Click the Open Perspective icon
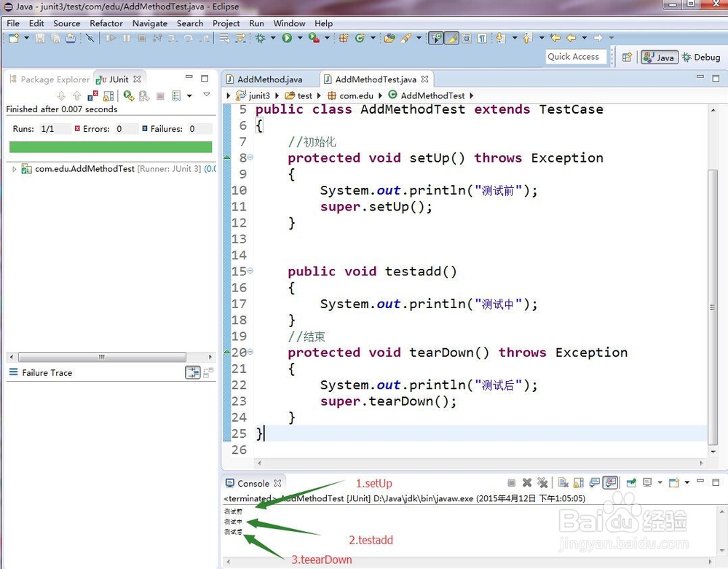728x569 pixels. [628, 57]
